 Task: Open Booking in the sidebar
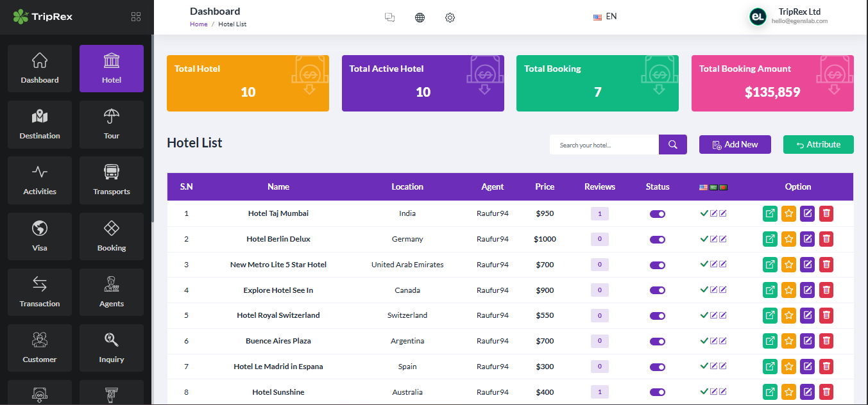tap(112, 236)
